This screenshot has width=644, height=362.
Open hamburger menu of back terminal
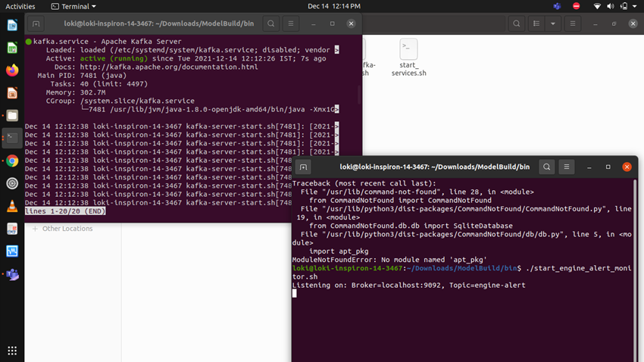tap(291, 23)
